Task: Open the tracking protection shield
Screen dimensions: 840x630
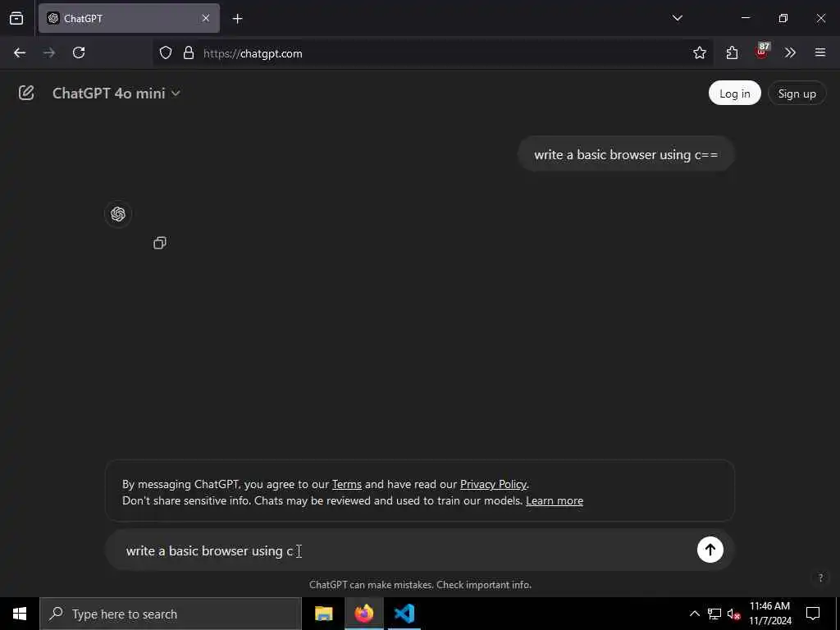Action: point(166,52)
